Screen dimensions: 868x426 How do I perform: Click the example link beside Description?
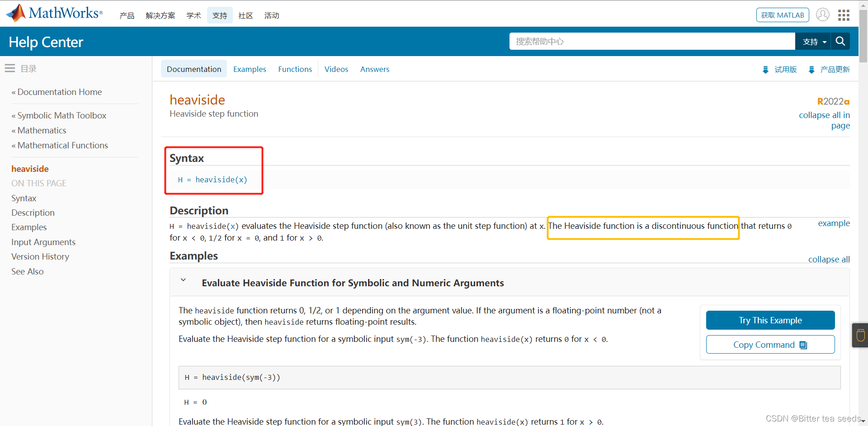point(834,223)
